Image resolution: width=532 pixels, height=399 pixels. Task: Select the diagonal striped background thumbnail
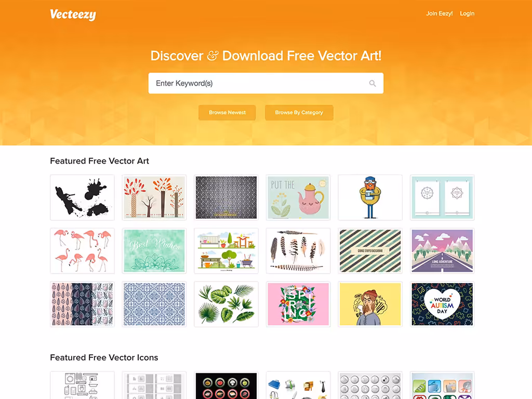click(x=370, y=251)
